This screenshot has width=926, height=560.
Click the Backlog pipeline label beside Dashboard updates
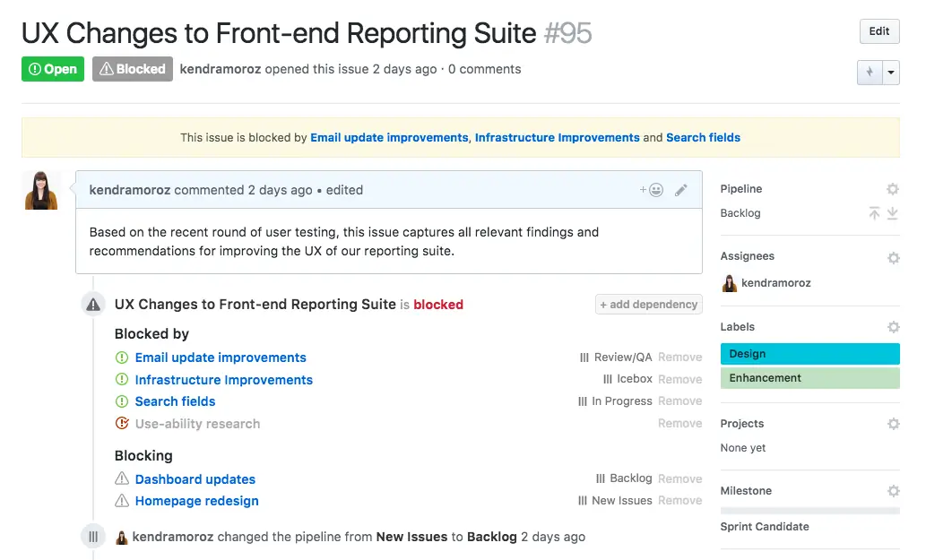tap(624, 478)
